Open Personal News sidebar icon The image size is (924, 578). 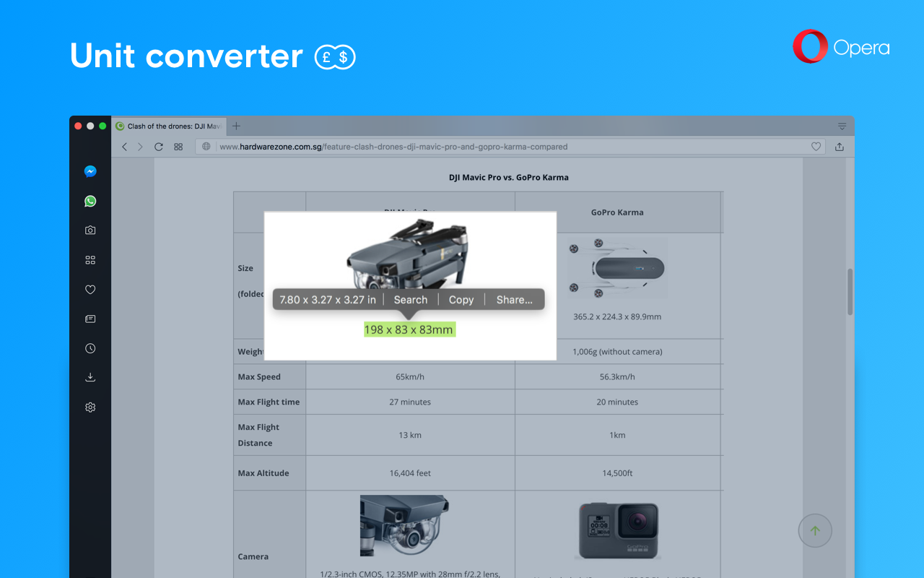pos(90,319)
